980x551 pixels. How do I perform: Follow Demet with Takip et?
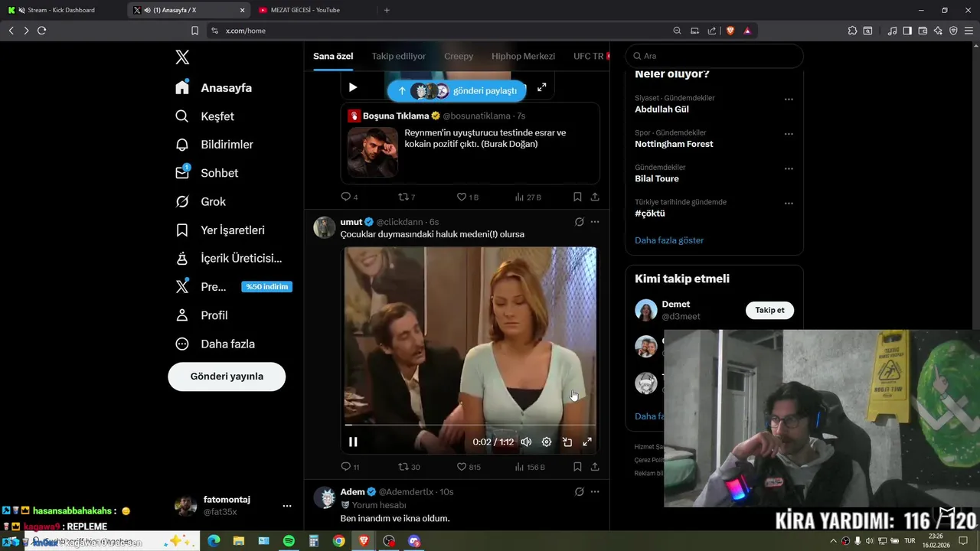[769, 310]
